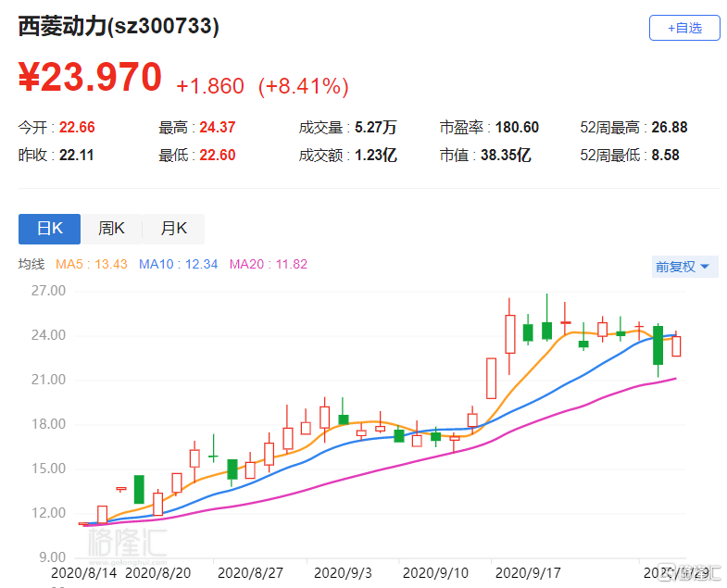727x588 pixels.
Task: Select the 2020/9/17 date axis label
Action: (x=528, y=573)
